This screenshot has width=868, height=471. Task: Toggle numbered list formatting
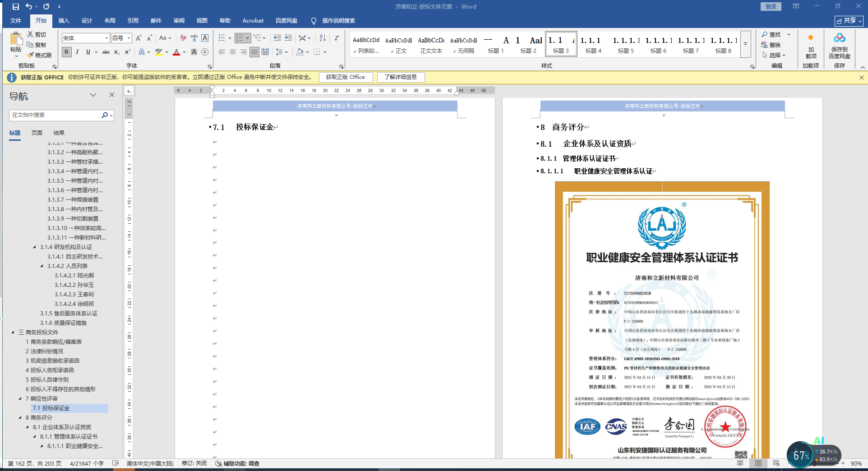point(240,38)
